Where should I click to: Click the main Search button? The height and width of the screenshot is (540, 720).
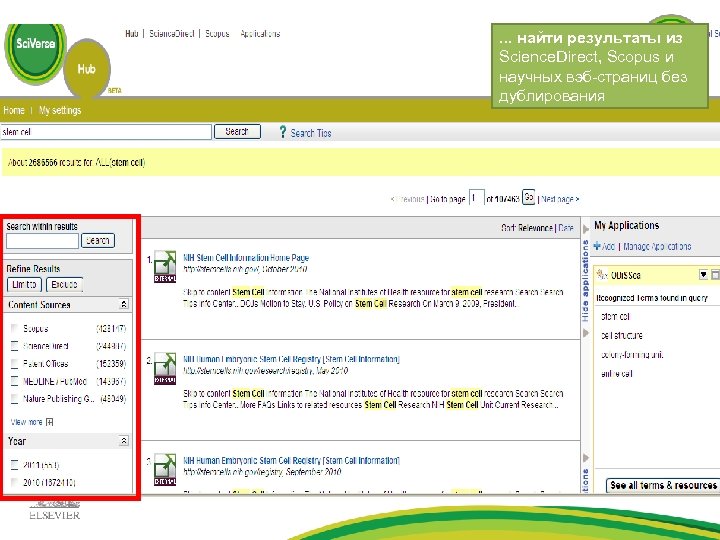pyautogui.click(x=237, y=131)
